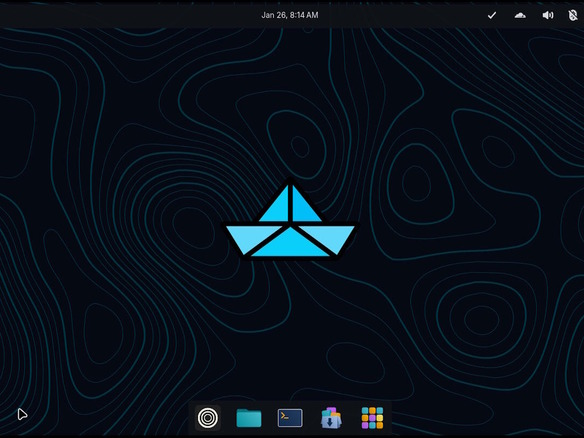Open the software store dock icon
Screen dimensions: 584x438
click(331, 418)
